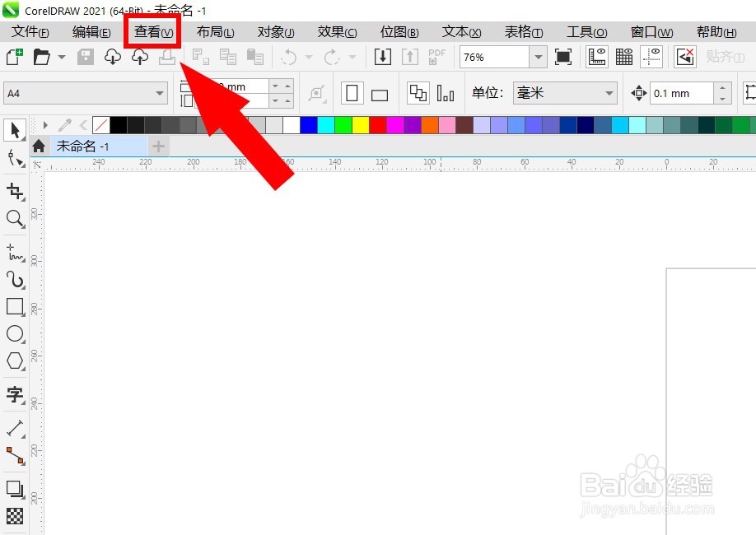This screenshot has width=756, height=535.
Task: Click the Print icon
Action: pyautogui.click(x=167, y=57)
